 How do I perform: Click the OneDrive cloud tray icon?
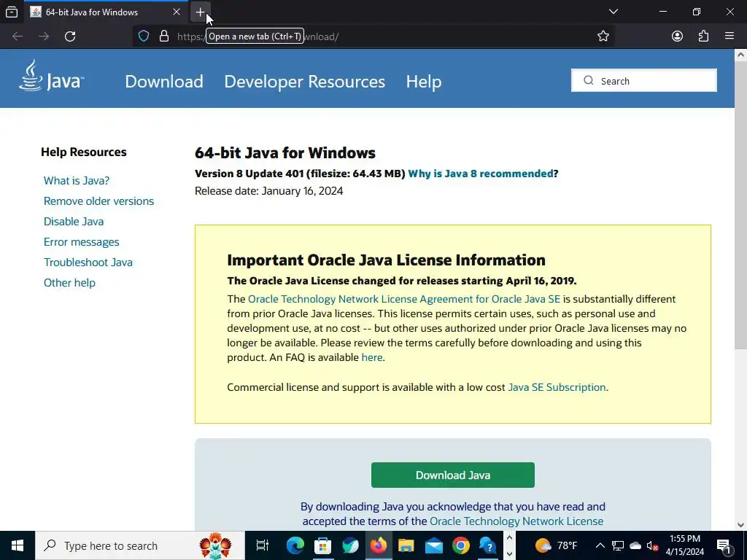click(x=635, y=545)
